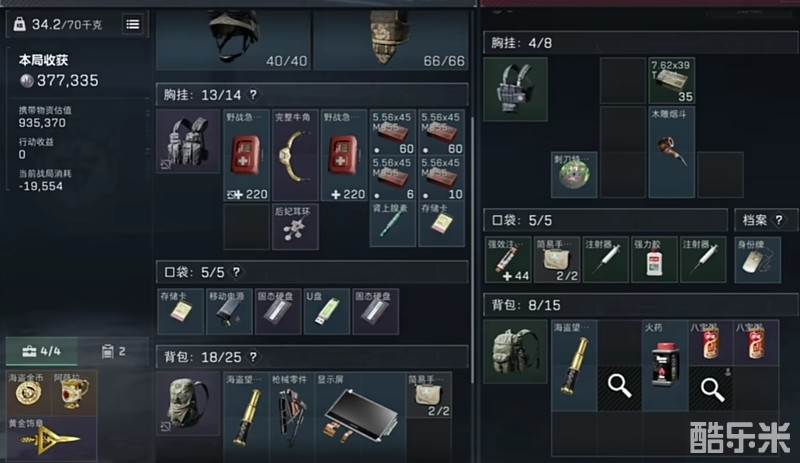Select the 完整牛角 horn item
Viewport: 800px width, 463px height.
point(295,155)
